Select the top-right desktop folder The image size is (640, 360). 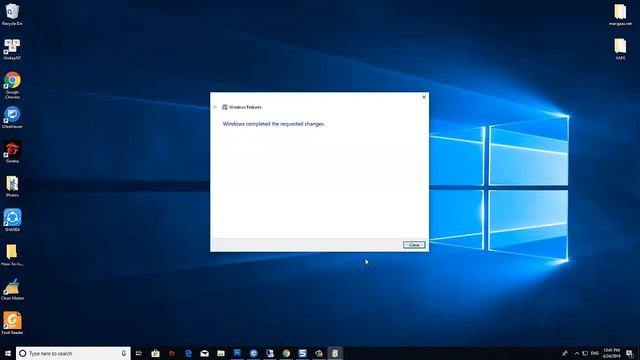(x=620, y=15)
